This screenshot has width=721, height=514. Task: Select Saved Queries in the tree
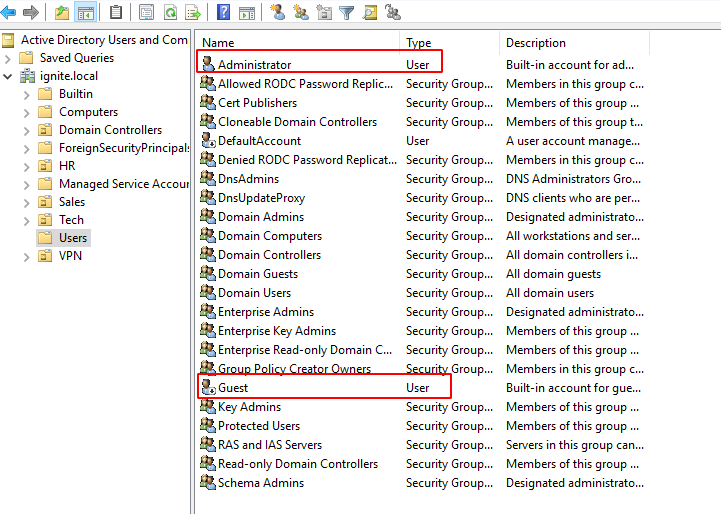pos(77,57)
